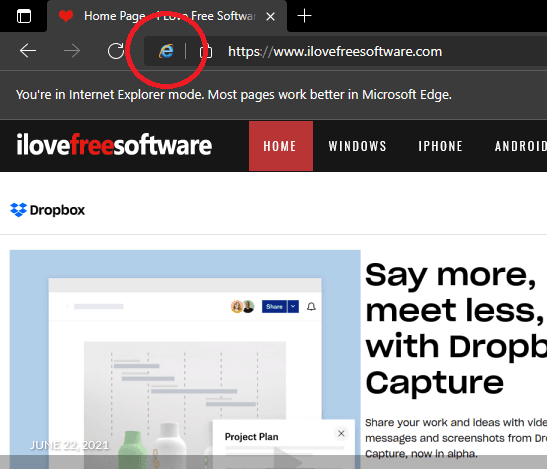Close the Project Plan card
This screenshot has height=469, width=547.
(x=341, y=433)
